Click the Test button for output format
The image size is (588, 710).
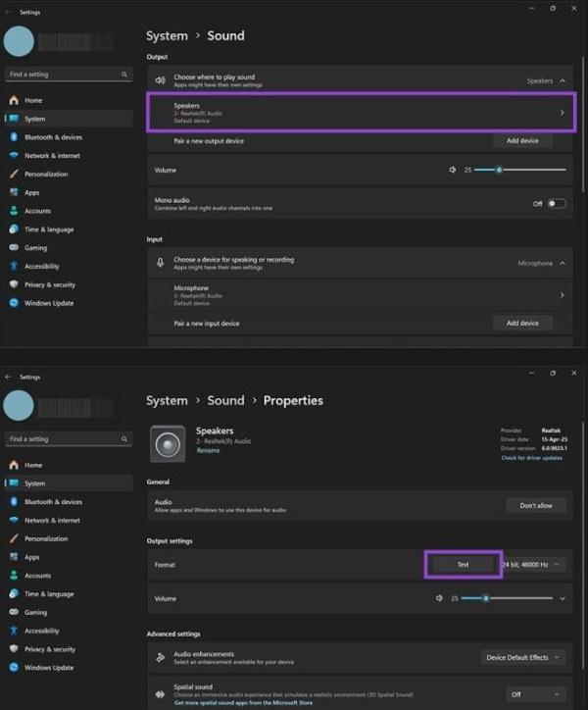[463, 565]
